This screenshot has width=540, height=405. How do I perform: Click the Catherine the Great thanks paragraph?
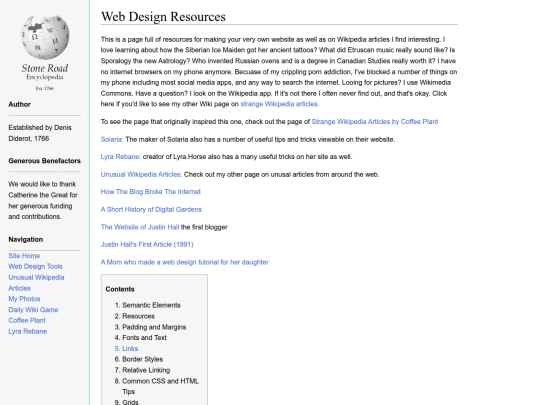[x=43, y=200]
